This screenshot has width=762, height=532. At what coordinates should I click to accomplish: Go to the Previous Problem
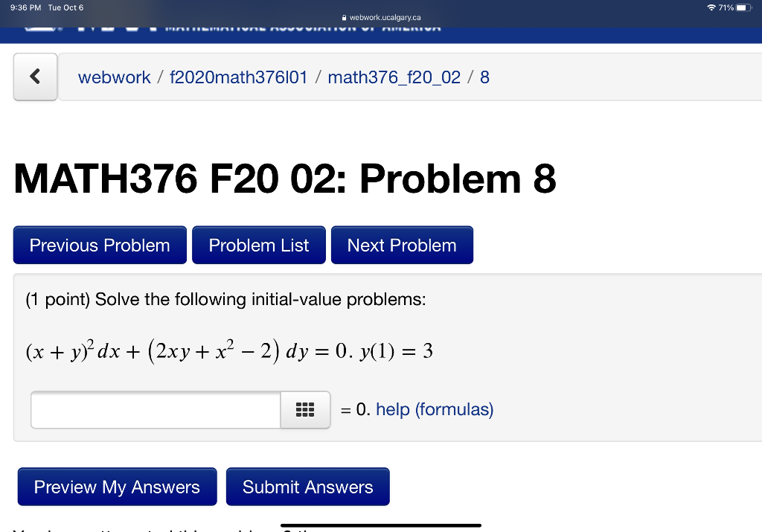[x=99, y=245]
